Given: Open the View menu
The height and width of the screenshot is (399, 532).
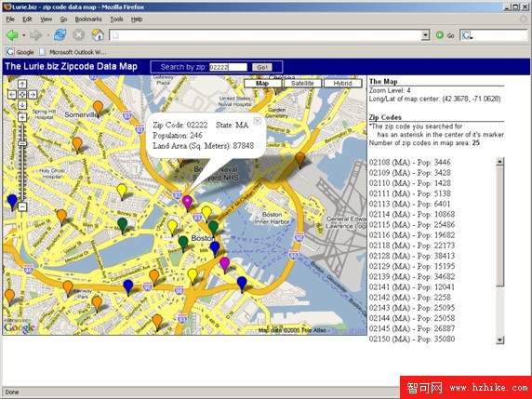Looking at the screenshot, I should point(47,20).
